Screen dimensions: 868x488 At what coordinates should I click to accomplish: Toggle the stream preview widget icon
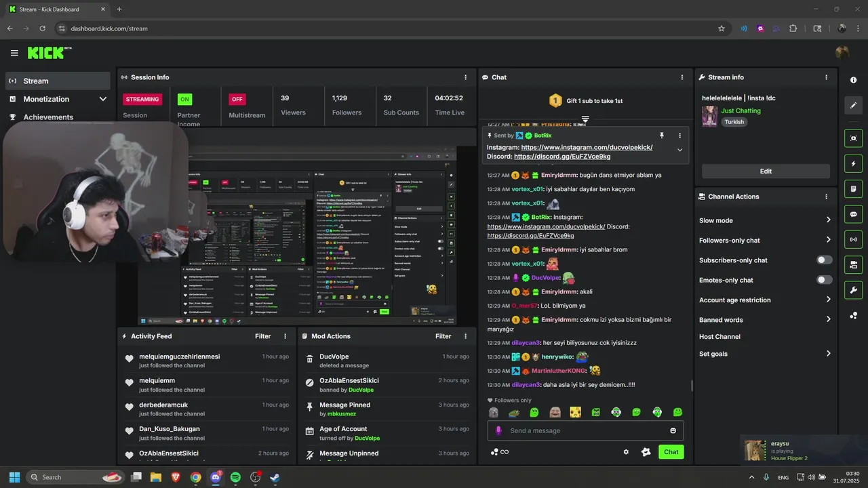point(853,138)
